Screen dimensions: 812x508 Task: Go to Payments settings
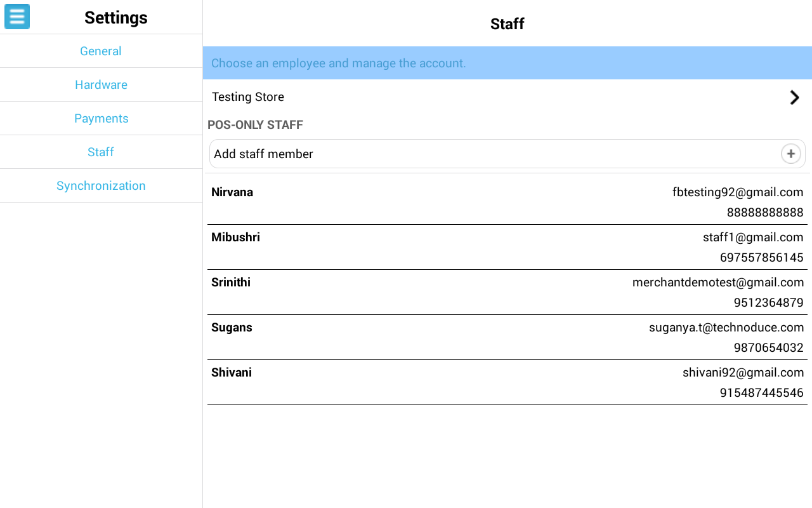tap(101, 118)
